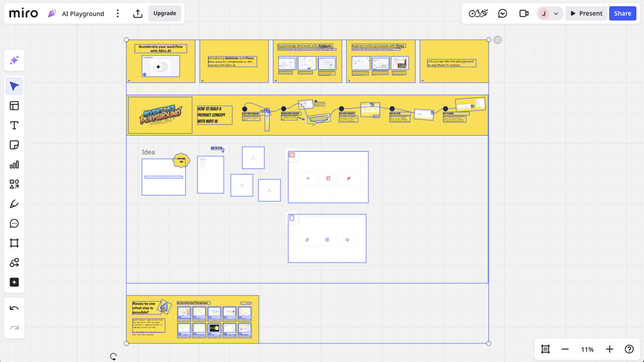The height and width of the screenshot is (362, 644).
Task: Click the user avatar J
Action: tap(544, 14)
